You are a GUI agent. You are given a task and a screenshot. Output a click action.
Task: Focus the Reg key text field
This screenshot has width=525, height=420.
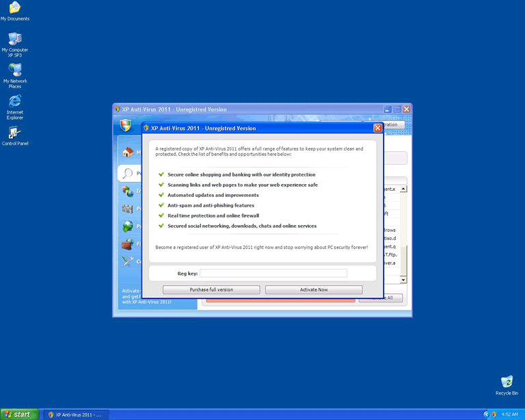[x=273, y=273]
